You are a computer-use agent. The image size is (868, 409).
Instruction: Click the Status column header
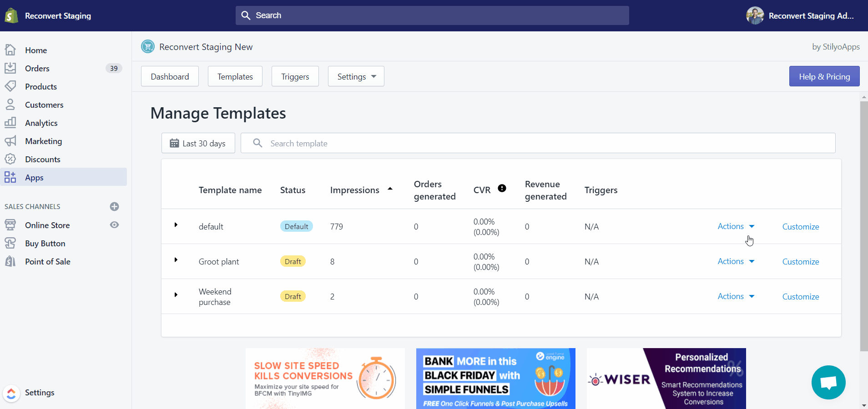point(293,190)
